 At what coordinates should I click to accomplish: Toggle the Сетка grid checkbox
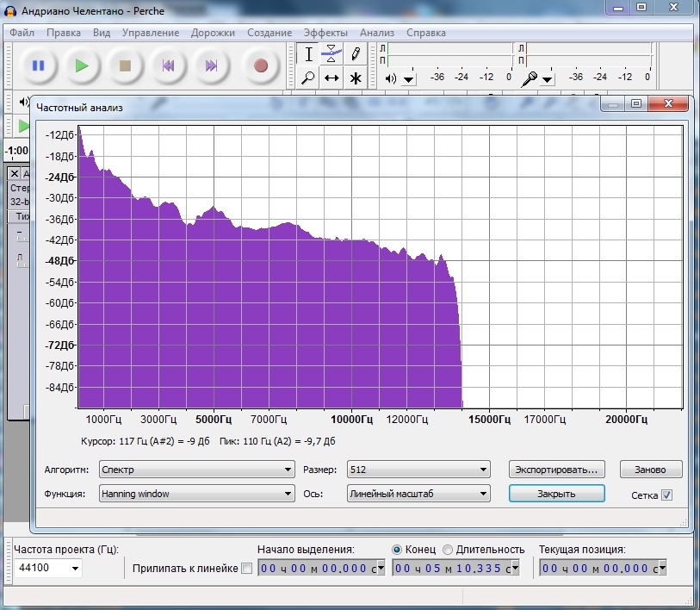[x=666, y=495]
